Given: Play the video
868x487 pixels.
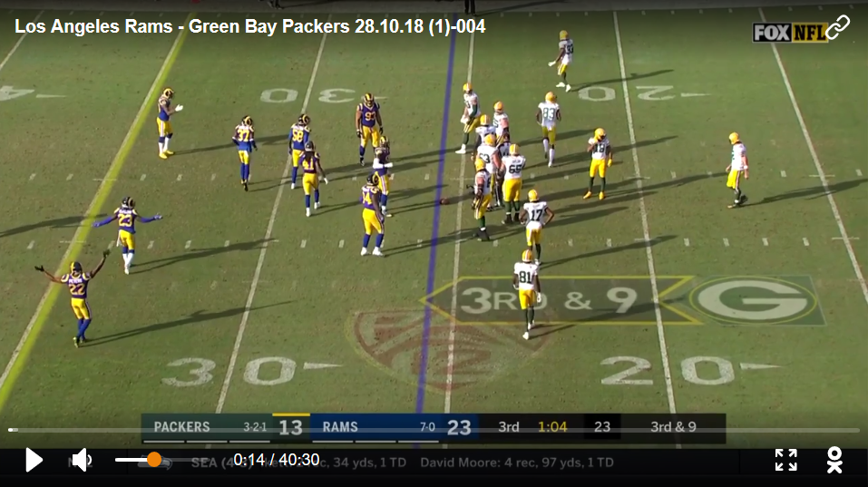Looking at the screenshot, I should 34,460.
